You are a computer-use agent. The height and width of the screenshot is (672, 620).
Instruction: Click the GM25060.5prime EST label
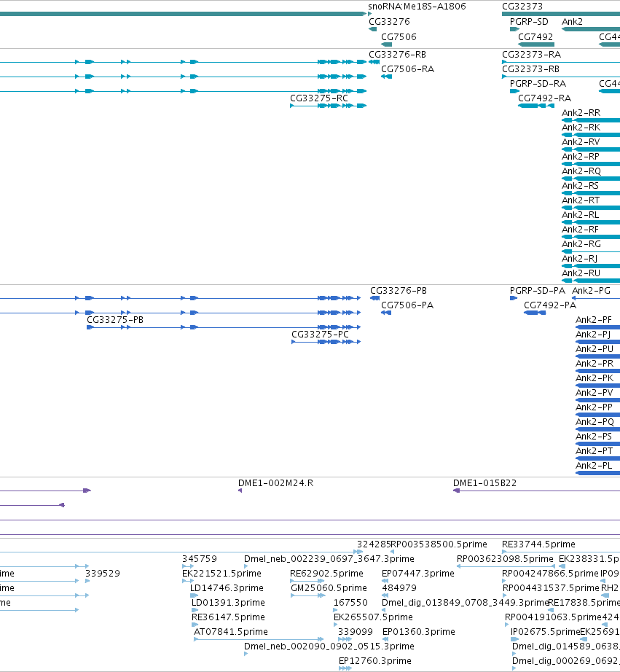click(329, 588)
